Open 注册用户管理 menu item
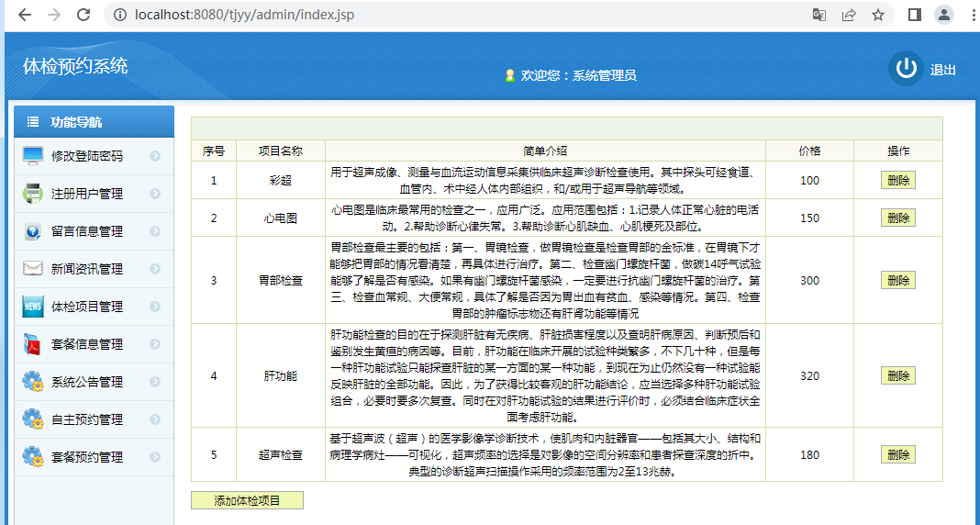 pos(94,194)
